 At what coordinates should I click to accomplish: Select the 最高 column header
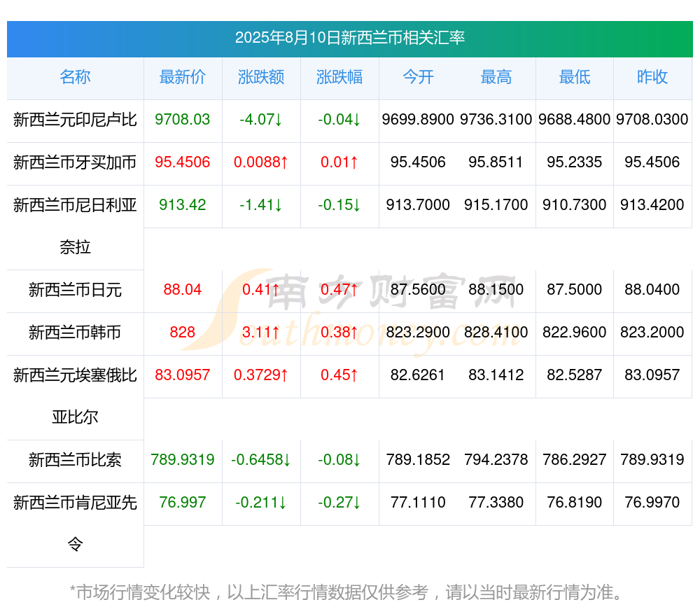pos(496,77)
